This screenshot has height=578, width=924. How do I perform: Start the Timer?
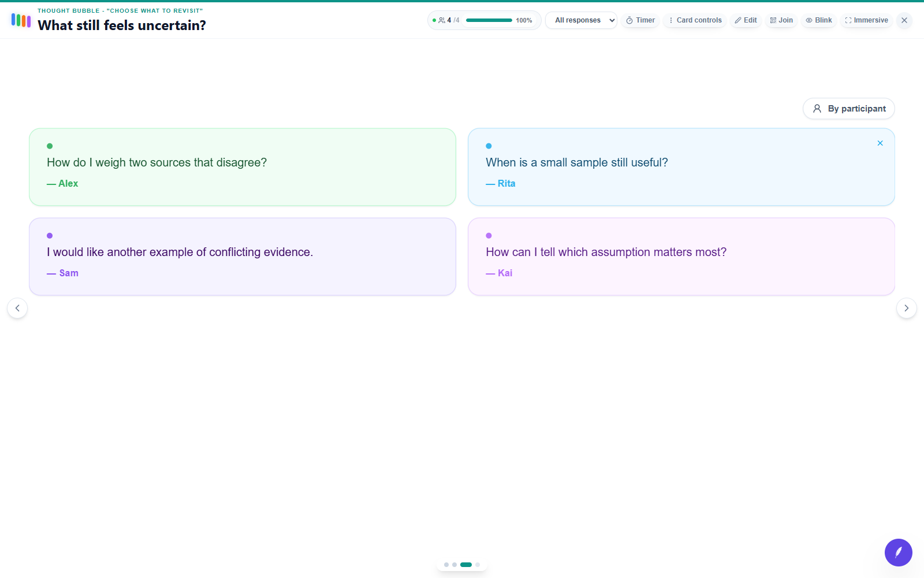[640, 20]
